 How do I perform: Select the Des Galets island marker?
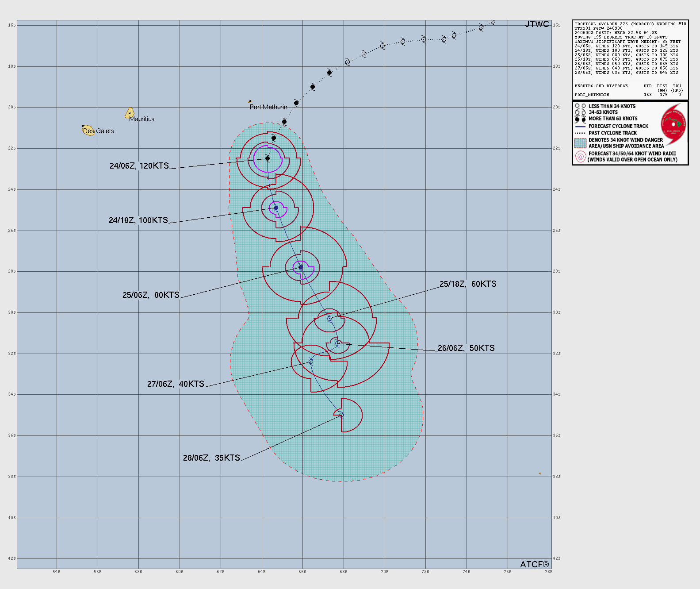(x=88, y=130)
